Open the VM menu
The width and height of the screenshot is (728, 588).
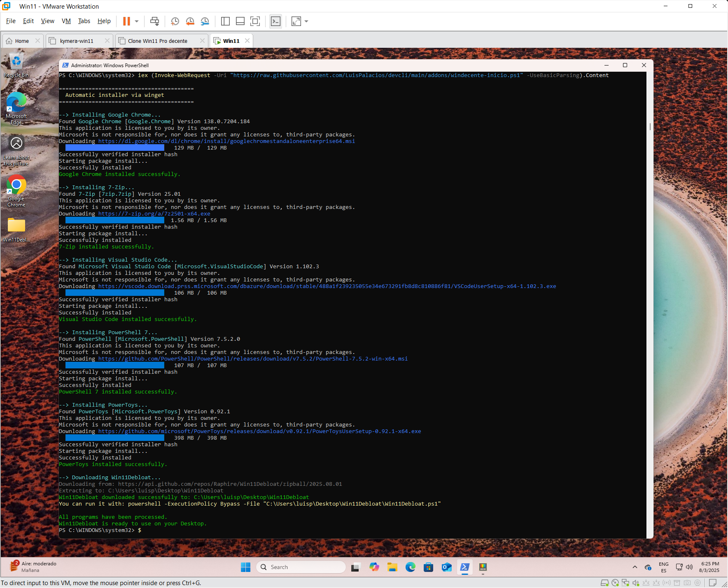(x=66, y=21)
